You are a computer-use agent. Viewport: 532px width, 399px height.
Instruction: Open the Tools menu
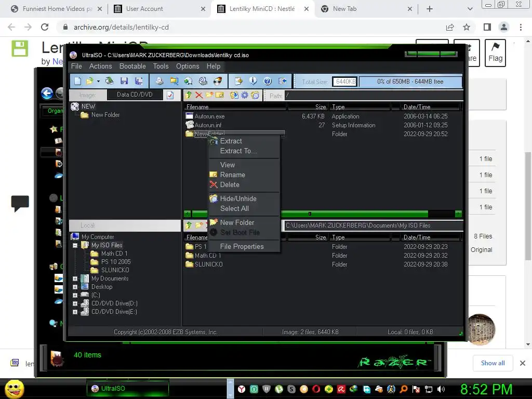[x=161, y=66]
